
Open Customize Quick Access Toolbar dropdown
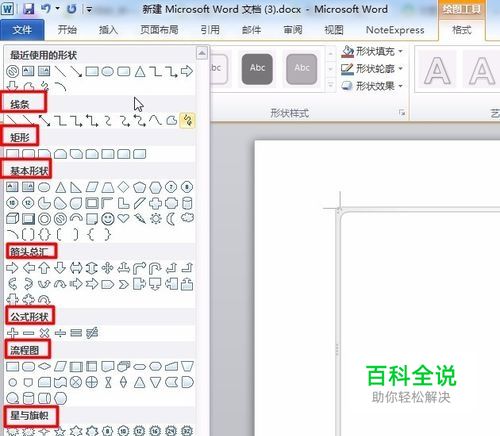pyautogui.click(x=89, y=10)
